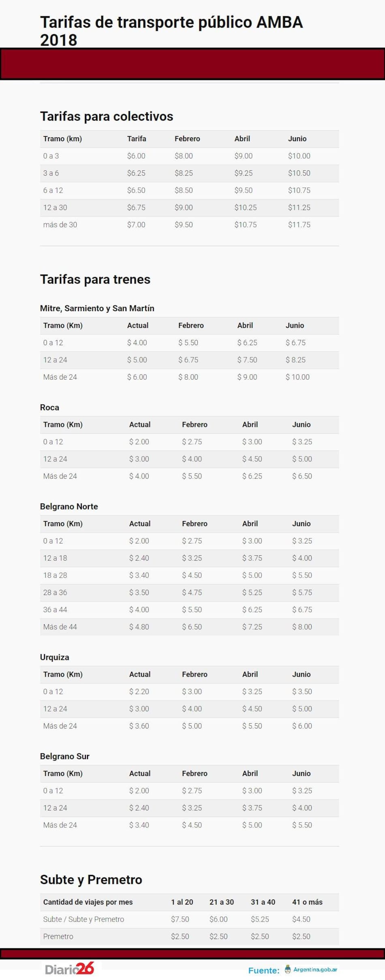
Task: Select the '41 o más' column header
Action: (x=307, y=902)
